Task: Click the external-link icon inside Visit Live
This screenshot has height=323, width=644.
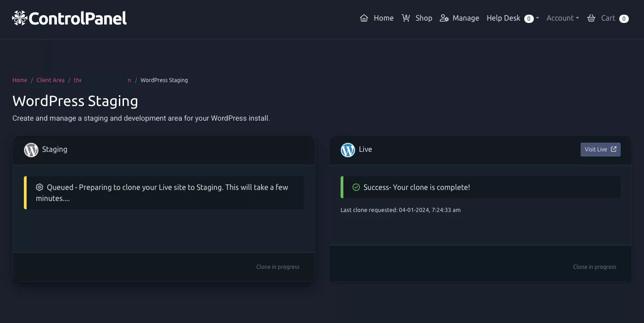Action: pos(614,149)
